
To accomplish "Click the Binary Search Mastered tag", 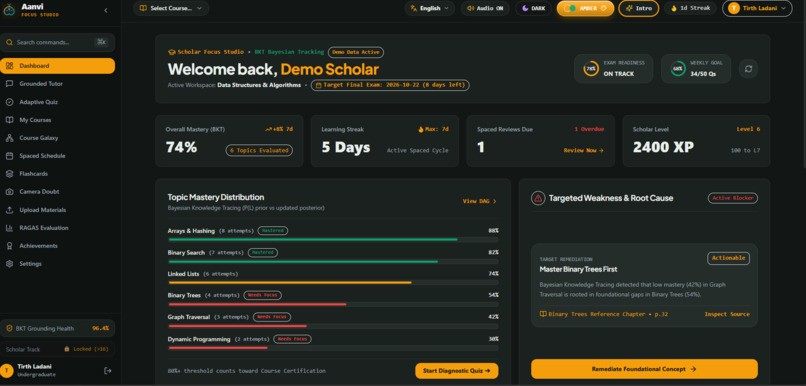I will (x=263, y=253).
